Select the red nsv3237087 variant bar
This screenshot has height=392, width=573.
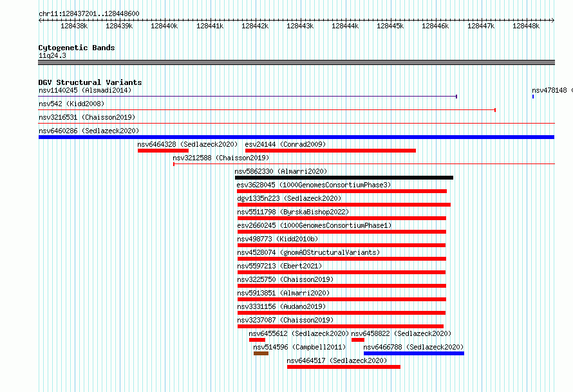tap(341, 326)
